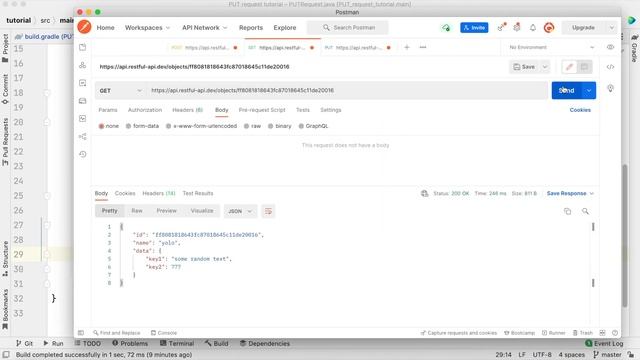
Task: Open the Git tool window in IntelliJ
Action: [x=24, y=344]
